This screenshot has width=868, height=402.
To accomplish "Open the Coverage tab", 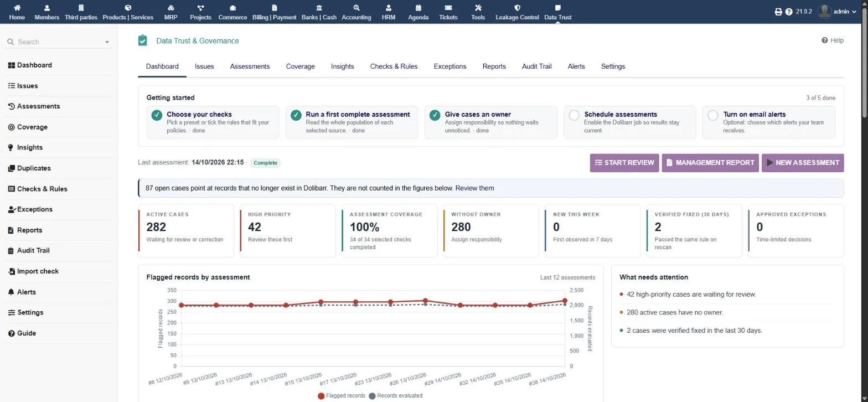I will 300,66.
